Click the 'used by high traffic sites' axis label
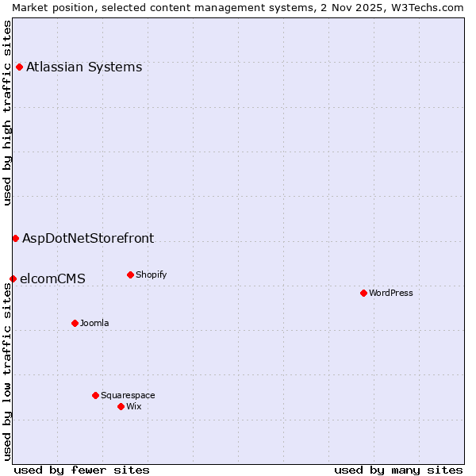The width and height of the screenshot is (476, 476). click(x=7, y=113)
